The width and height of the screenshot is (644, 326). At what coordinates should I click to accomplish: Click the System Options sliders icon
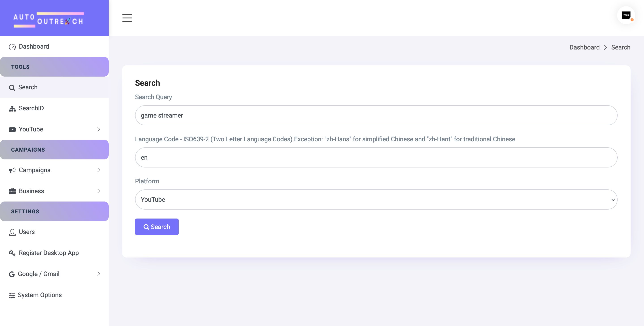[12, 295]
